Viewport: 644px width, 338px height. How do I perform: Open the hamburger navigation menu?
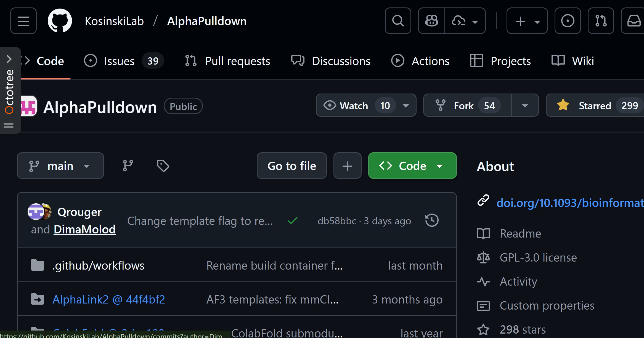click(x=23, y=21)
